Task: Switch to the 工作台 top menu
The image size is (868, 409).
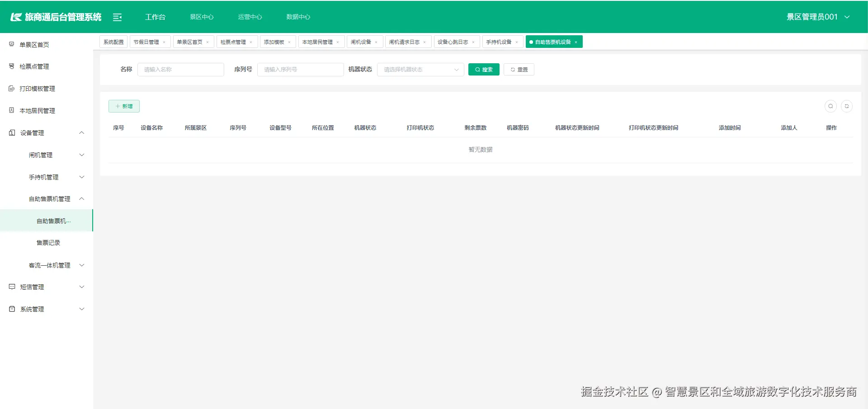Action: tap(155, 17)
